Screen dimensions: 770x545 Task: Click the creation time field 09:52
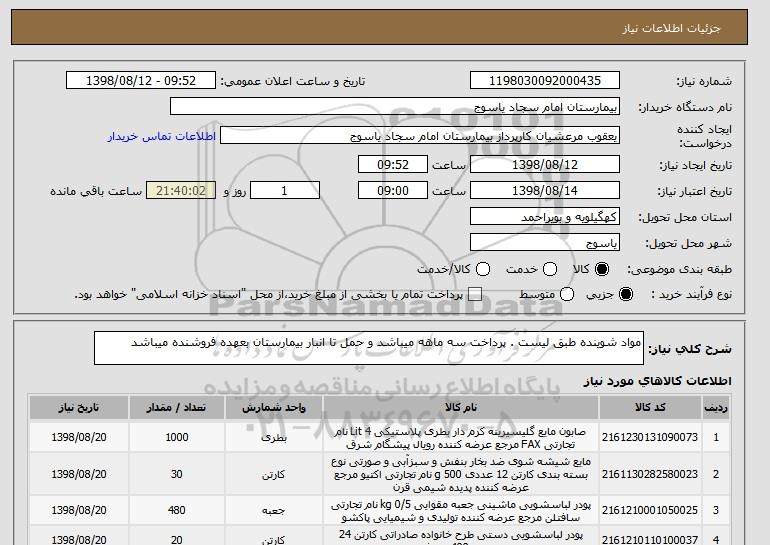(393, 164)
